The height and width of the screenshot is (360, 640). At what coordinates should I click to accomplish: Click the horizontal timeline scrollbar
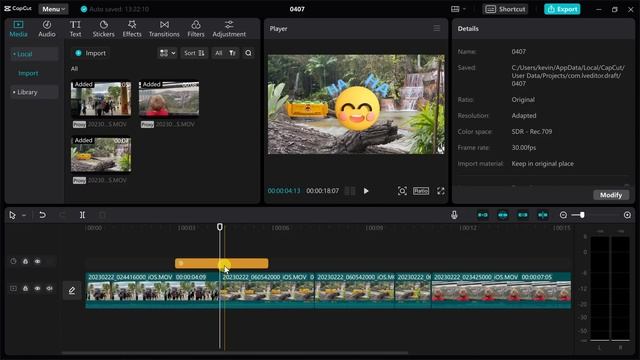[x=235, y=353]
